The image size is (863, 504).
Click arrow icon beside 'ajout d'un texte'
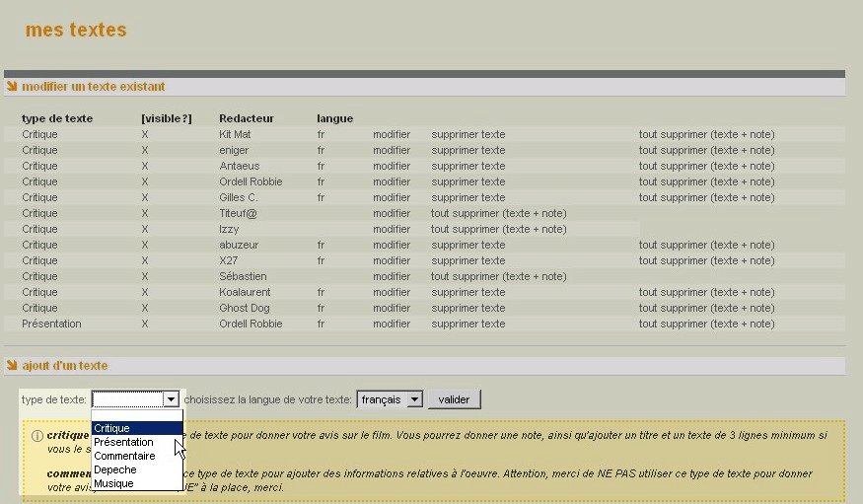pos(12,366)
